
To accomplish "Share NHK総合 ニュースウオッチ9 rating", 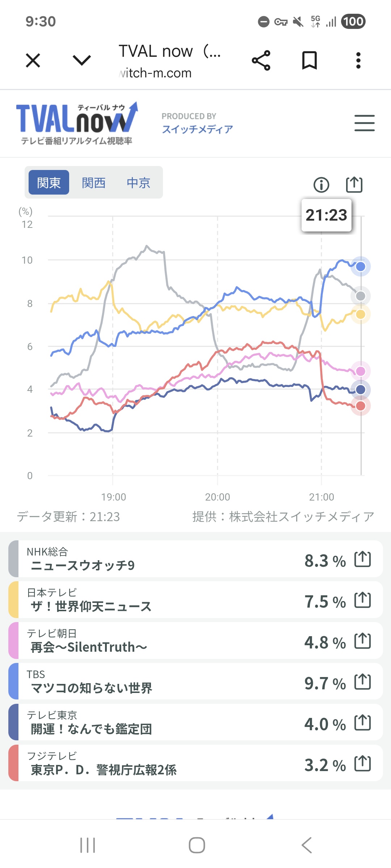I will tap(362, 559).
